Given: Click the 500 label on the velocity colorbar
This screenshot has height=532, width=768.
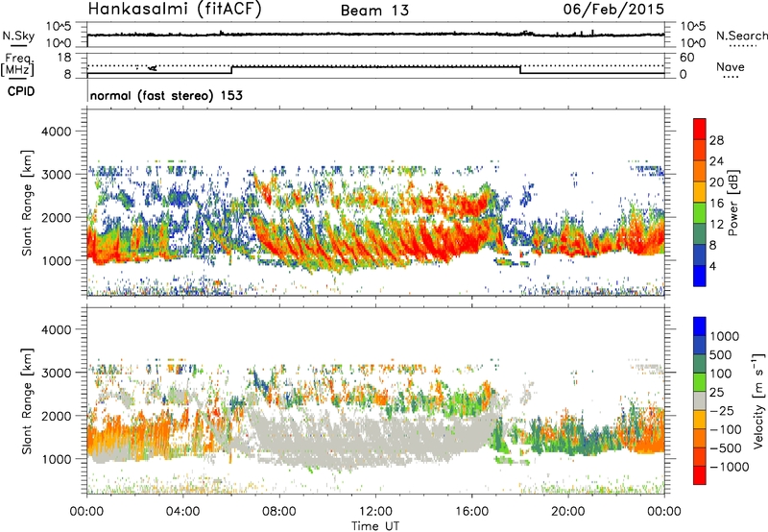Looking at the screenshot, I should (x=721, y=354).
